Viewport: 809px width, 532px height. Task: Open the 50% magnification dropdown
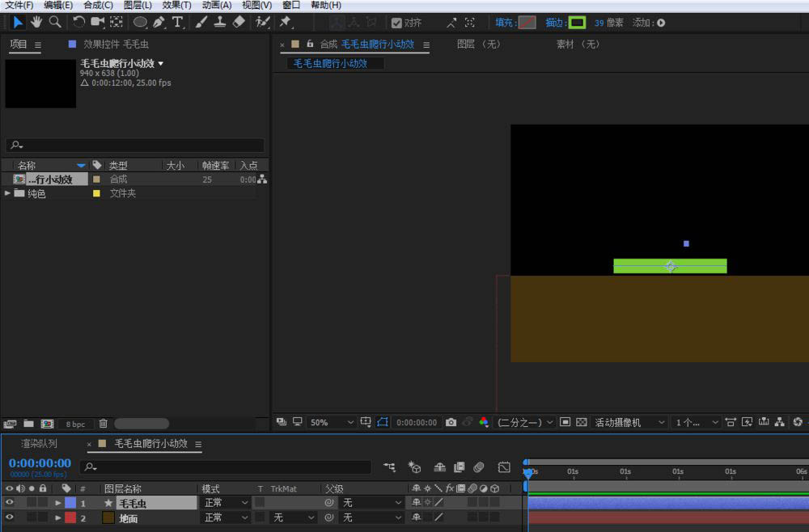pyautogui.click(x=332, y=422)
